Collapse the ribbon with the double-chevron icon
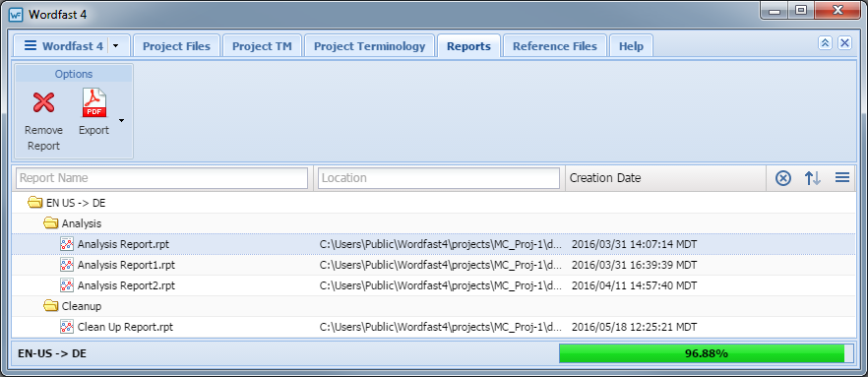The width and height of the screenshot is (868, 377). coord(825,43)
